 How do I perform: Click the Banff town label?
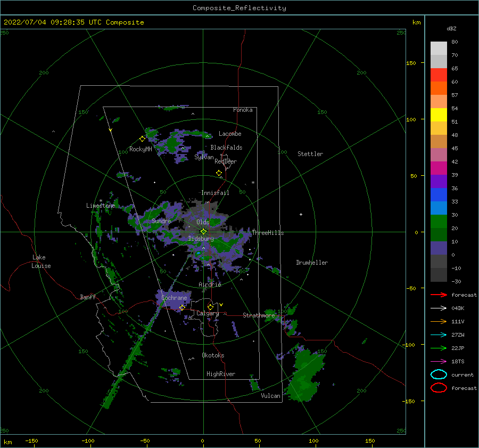coord(88,297)
